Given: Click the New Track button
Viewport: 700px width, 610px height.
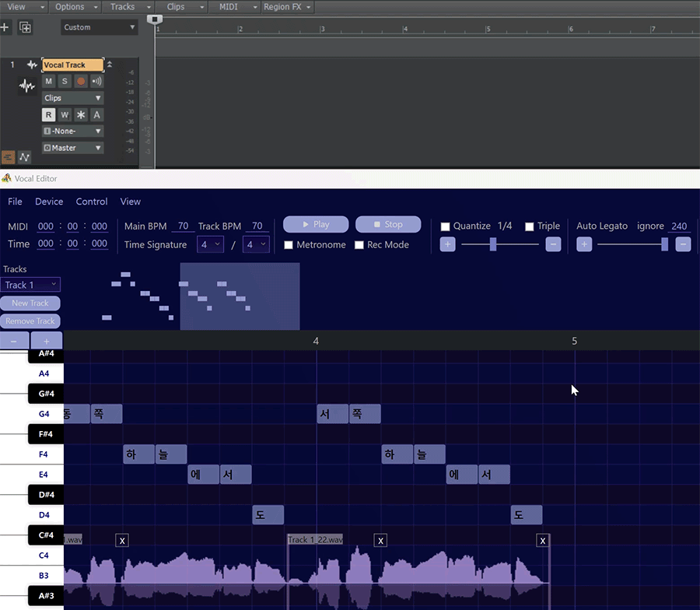Looking at the screenshot, I should (30, 303).
